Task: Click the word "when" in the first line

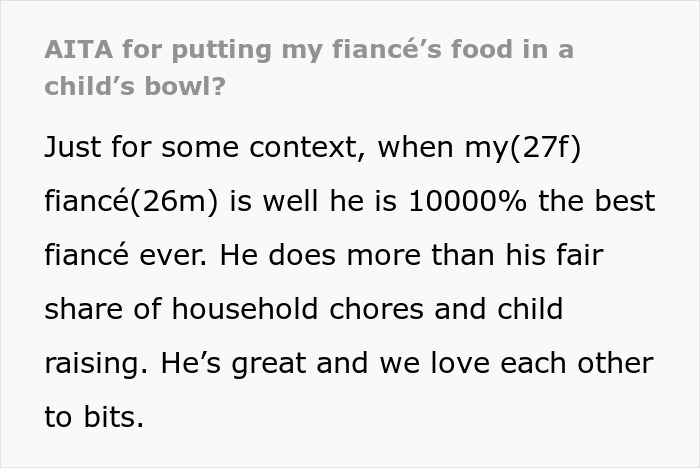Action: [416, 147]
